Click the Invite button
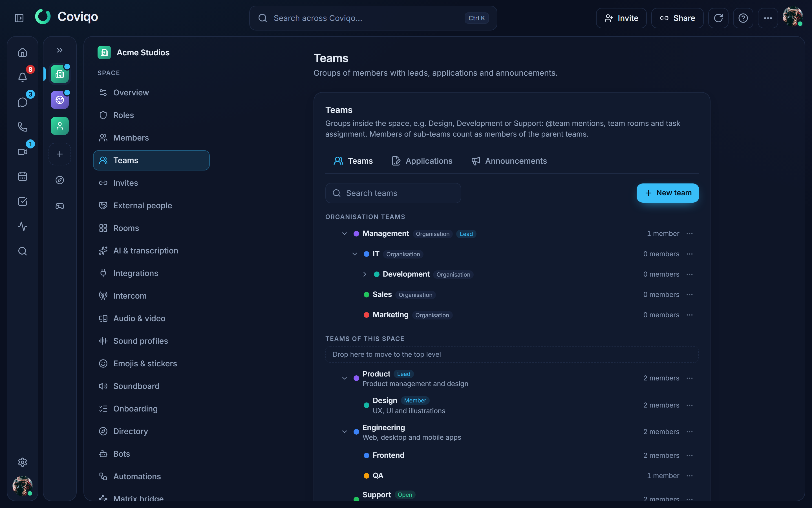 pyautogui.click(x=621, y=18)
